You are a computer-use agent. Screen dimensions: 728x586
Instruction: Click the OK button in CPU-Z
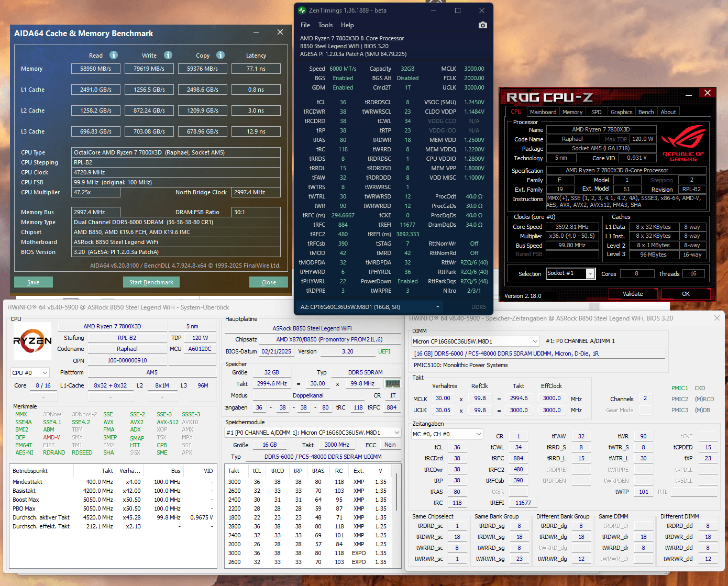(686, 294)
